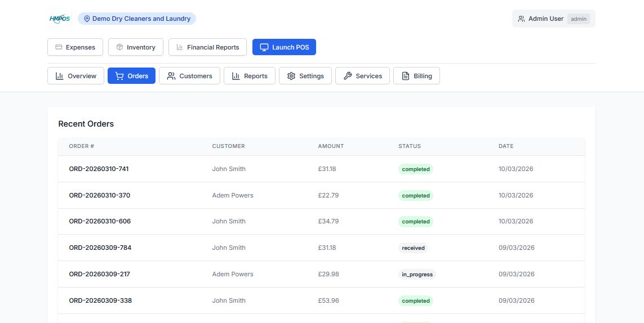Click the people icon on Customers

click(171, 76)
